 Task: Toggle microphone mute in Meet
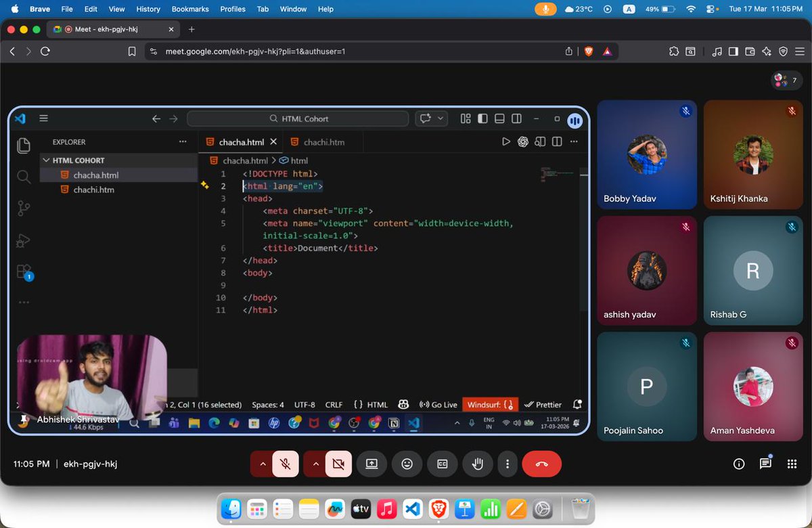pos(286,464)
